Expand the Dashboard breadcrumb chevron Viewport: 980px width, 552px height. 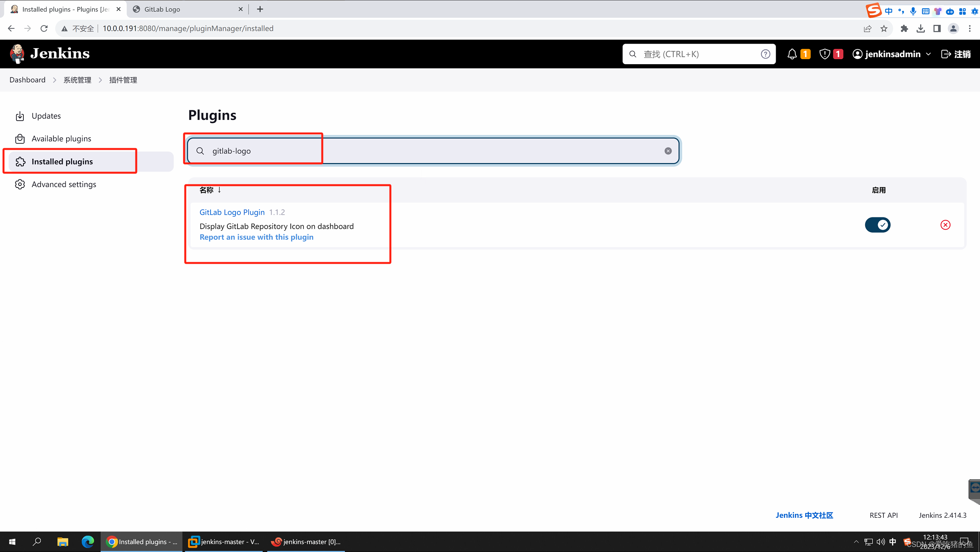[54, 80]
